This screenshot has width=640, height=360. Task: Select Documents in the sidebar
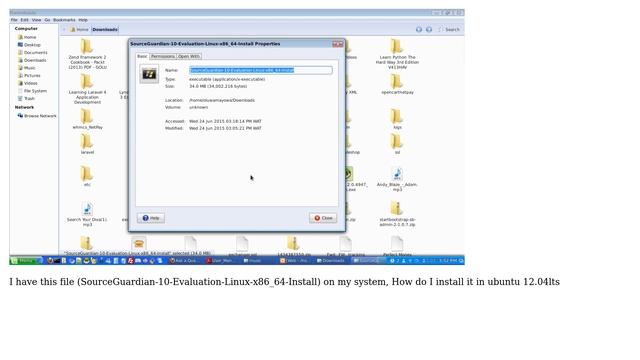point(32,53)
